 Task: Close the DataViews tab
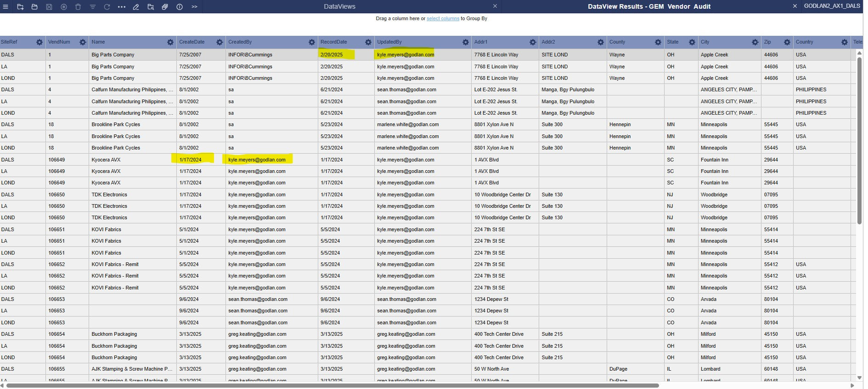495,6
